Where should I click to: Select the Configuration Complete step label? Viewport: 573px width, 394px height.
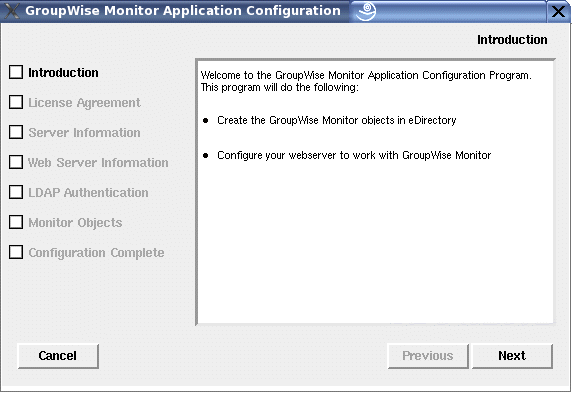[x=96, y=253]
